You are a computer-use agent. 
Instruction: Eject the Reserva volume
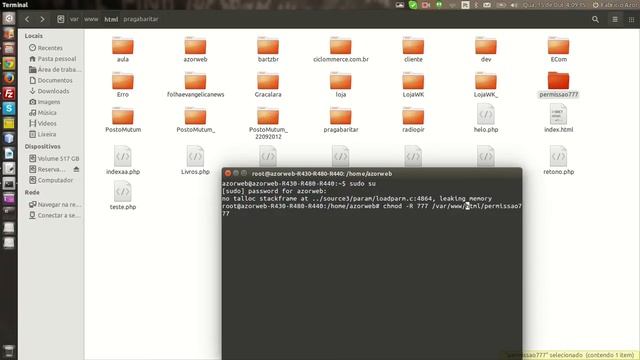pos(76,169)
